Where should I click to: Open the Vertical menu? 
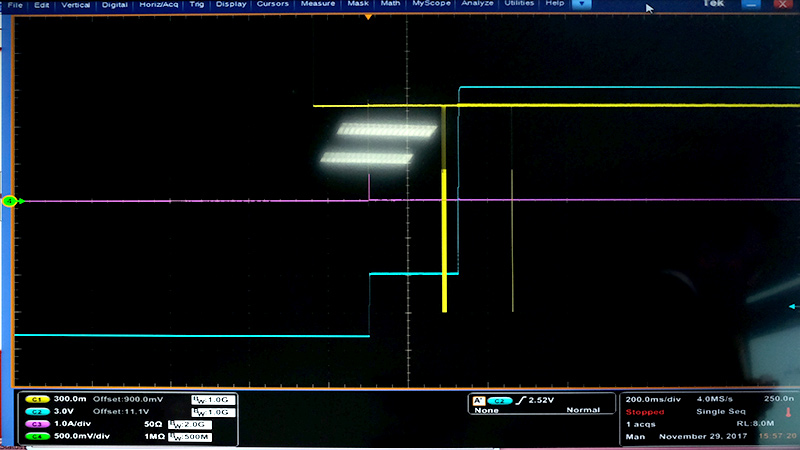point(76,5)
